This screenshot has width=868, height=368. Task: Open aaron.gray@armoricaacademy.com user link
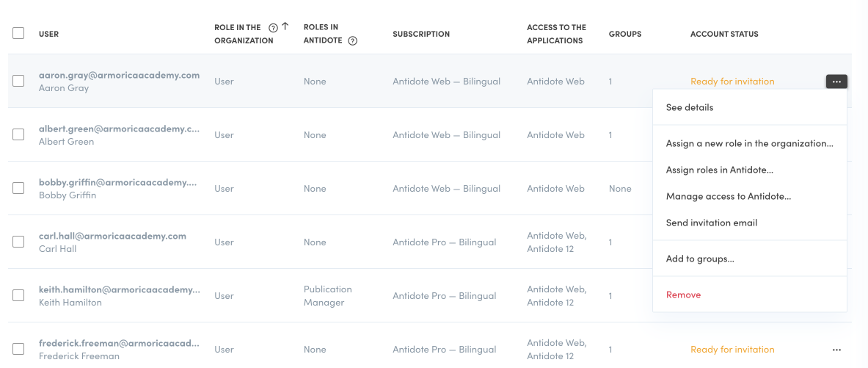point(119,75)
